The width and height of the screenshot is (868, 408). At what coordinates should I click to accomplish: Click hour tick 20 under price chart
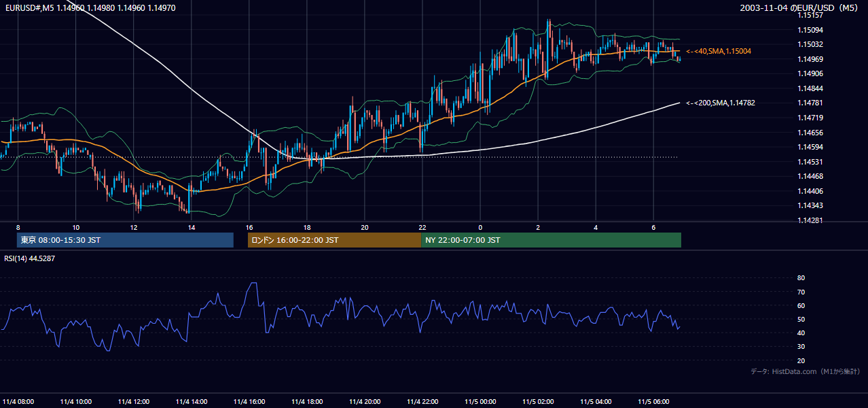pos(365,227)
